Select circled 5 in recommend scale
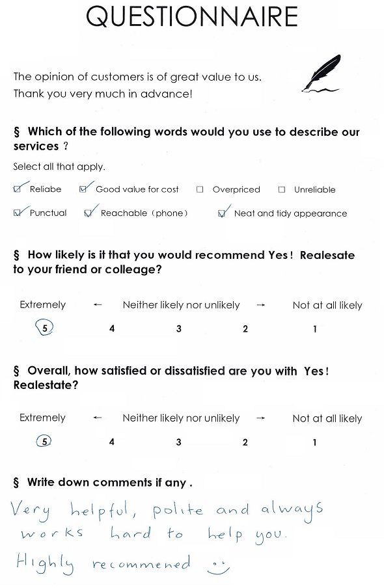 coord(44,328)
